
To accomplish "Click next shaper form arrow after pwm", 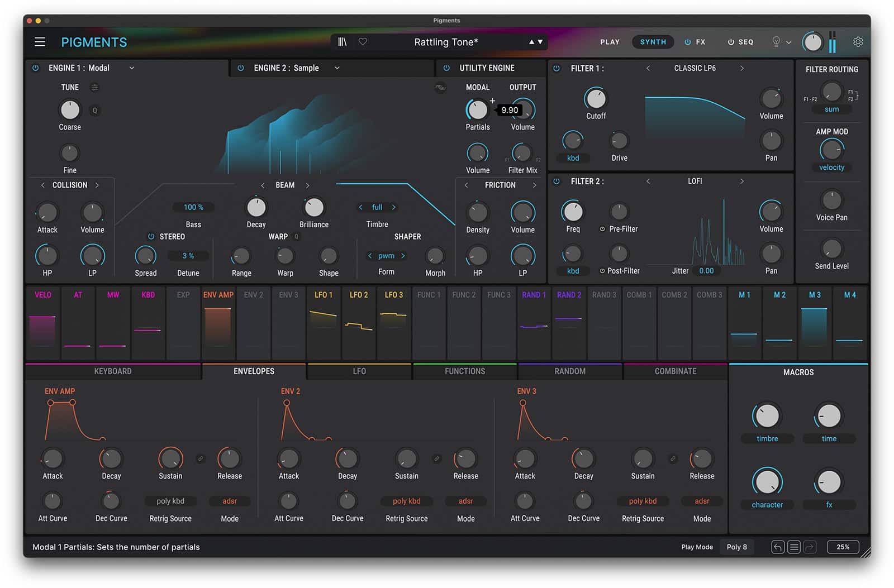I will point(403,256).
